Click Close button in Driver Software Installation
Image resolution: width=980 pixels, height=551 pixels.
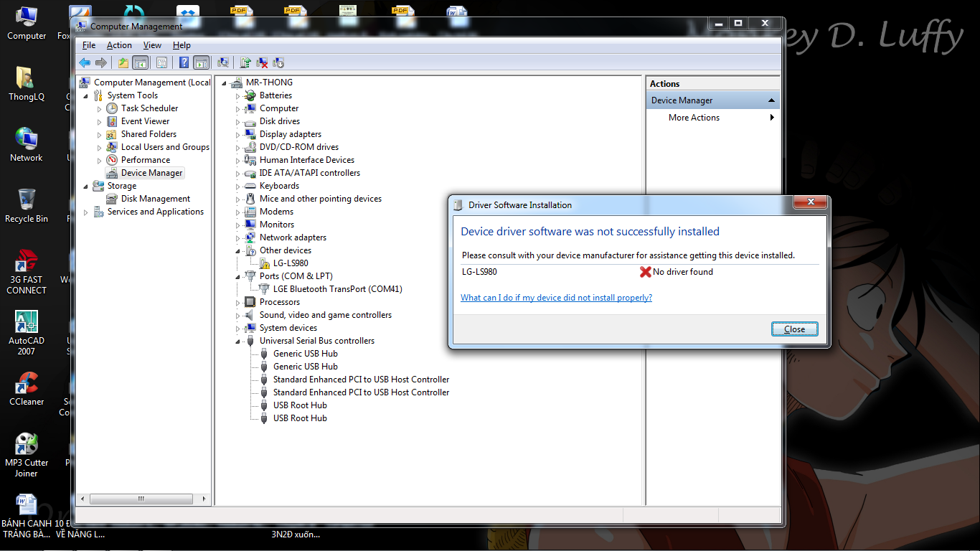pos(794,329)
